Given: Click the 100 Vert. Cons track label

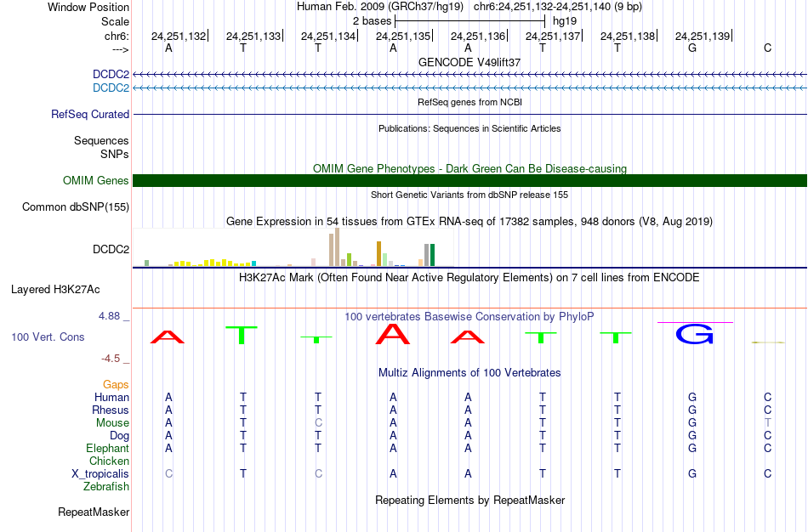Looking at the screenshot, I should tap(48, 337).
